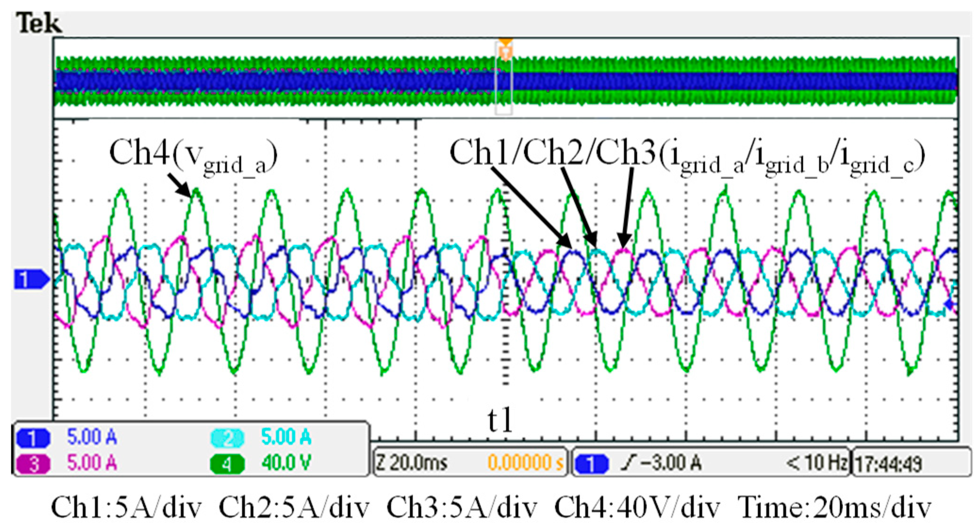The image size is (980, 527).
Task: Click the magenta channel 3 badge
Action: (x=33, y=464)
